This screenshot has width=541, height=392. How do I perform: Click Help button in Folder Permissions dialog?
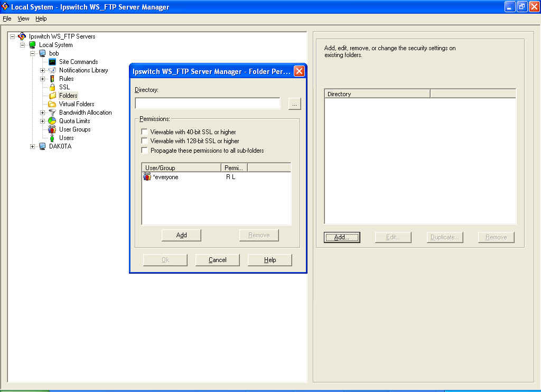(x=270, y=260)
